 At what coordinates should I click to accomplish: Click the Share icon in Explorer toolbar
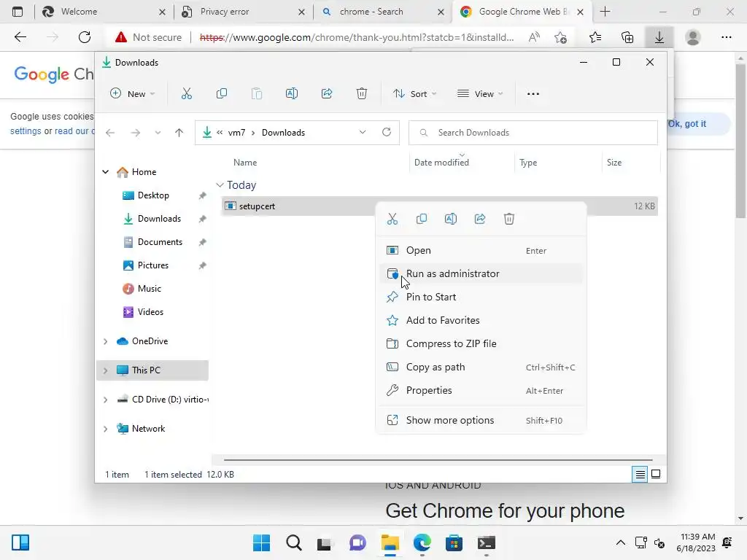[327, 94]
